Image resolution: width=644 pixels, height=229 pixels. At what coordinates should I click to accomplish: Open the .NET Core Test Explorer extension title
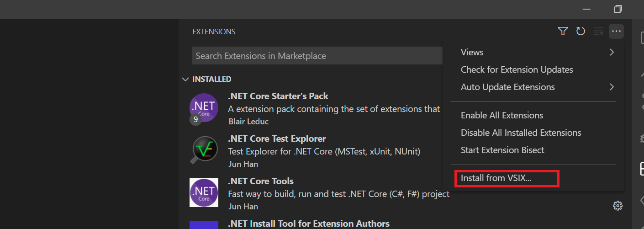click(277, 138)
